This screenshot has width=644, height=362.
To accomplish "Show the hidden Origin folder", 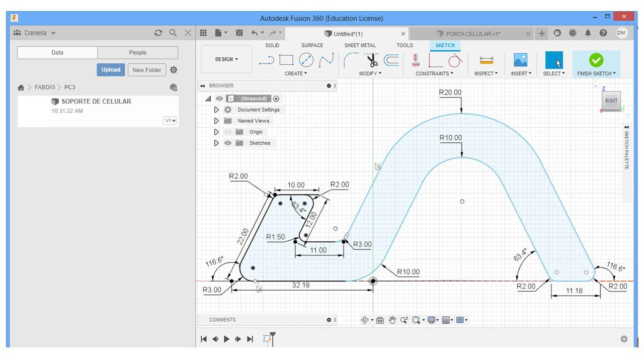I will [228, 132].
